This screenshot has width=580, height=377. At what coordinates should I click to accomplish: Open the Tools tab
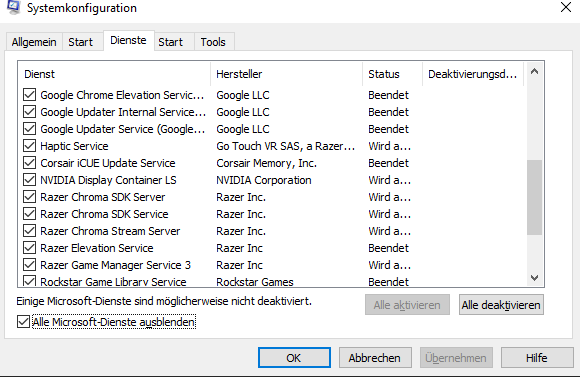[213, 42]
